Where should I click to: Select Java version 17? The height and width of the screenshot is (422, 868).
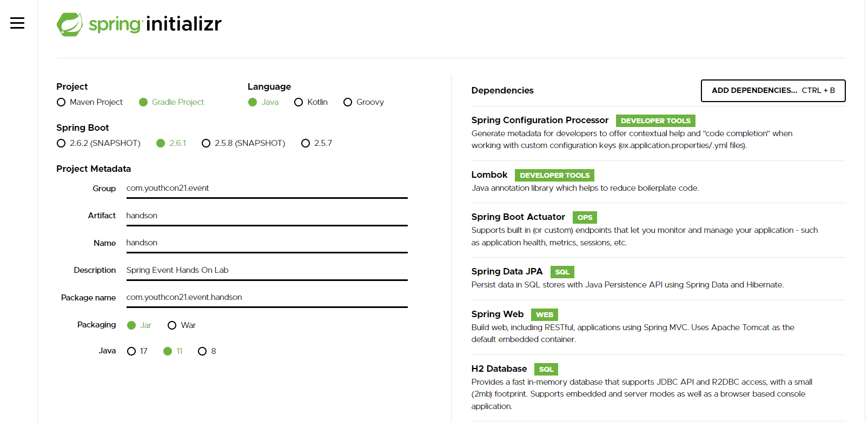[131, 351]
